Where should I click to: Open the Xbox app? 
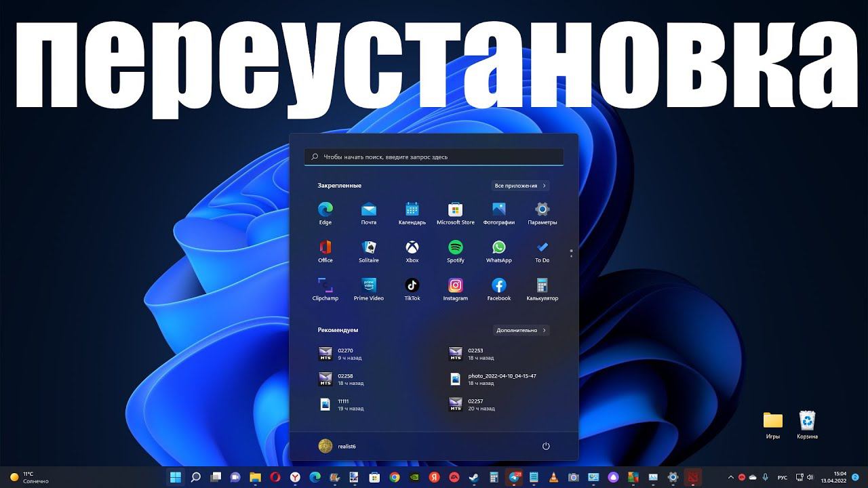[412, 251]
